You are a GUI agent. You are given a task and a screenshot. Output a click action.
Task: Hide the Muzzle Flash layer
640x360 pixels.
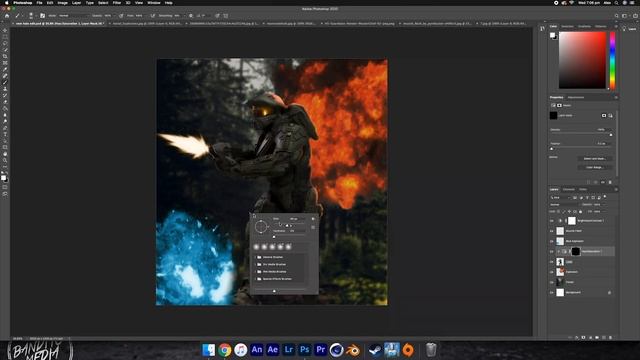point(552,231)
